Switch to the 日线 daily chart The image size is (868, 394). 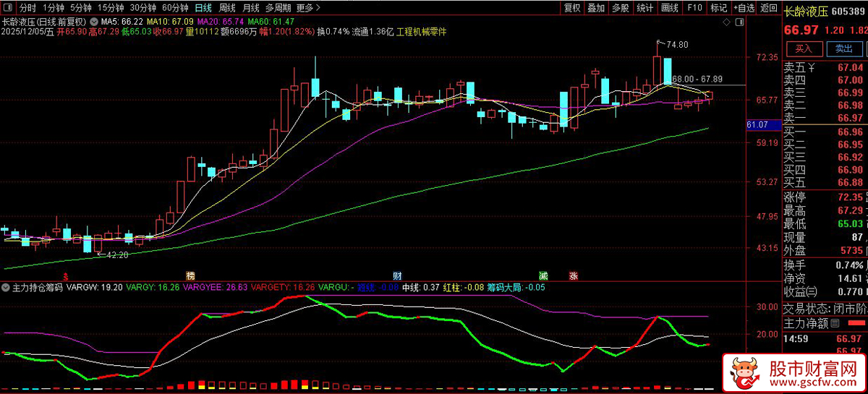[203, 8]
